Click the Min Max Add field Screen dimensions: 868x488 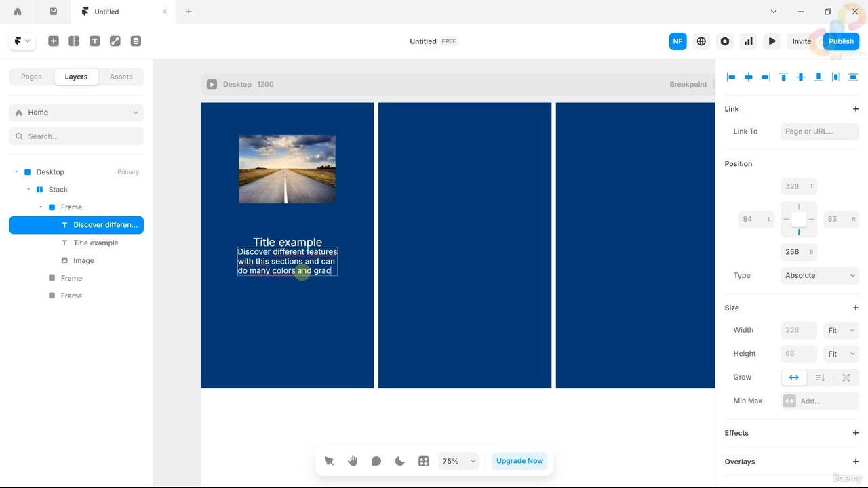pyautogui.click(x=820, y=401)
